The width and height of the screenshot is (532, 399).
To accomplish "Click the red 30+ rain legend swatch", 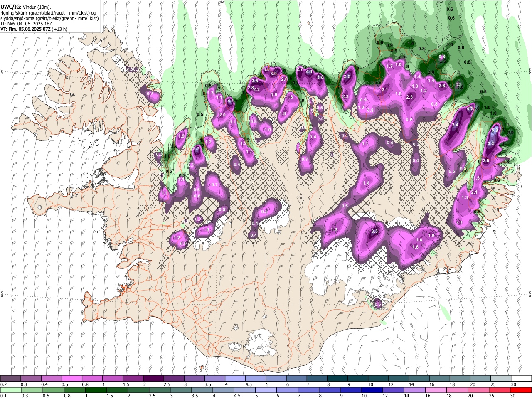I will (x=521, y=390).
